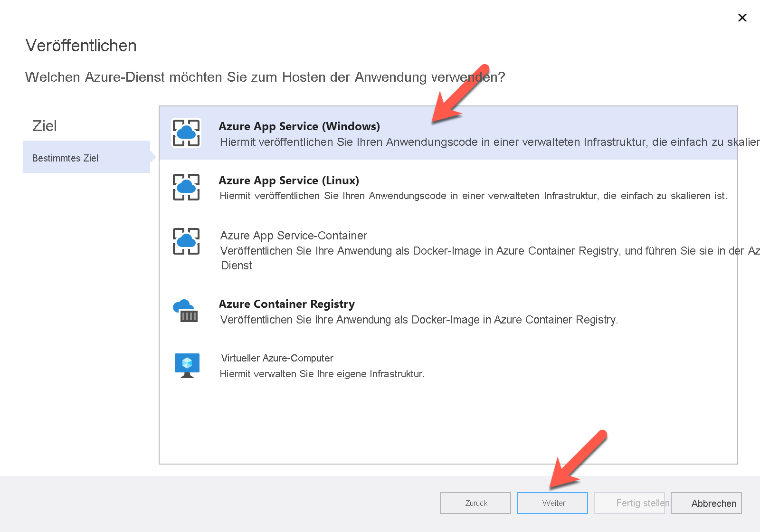760x532 pixels.
Task: Select Azure App Service (Windows) title
Action: click(x=299, y=126)
